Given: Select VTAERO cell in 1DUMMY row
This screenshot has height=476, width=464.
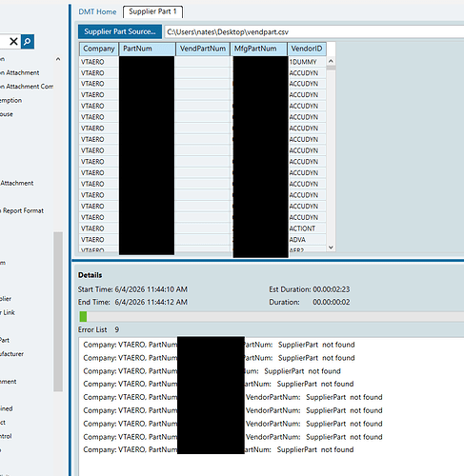Looking at the screenshot, I should point(99,62).
